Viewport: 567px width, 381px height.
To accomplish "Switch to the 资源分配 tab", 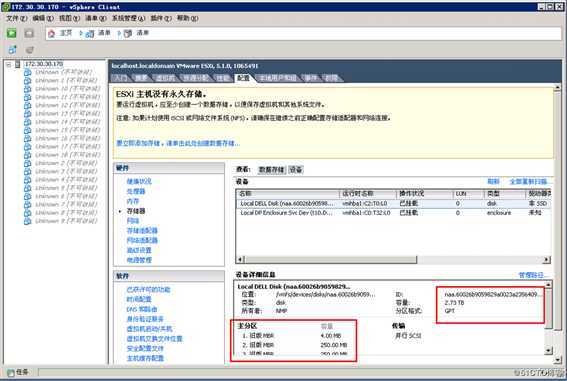I will [195, 78].
